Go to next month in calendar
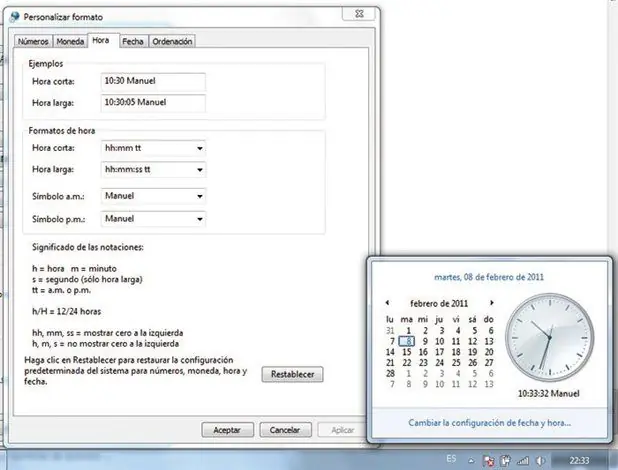This screenshot has height=470, width=618. point(491,303)
